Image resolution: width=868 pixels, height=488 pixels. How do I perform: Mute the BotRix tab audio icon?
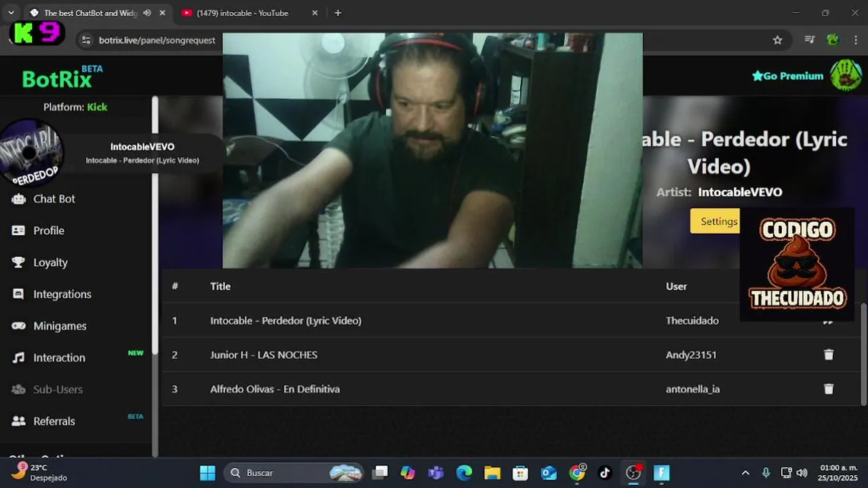tap(147, 13)
